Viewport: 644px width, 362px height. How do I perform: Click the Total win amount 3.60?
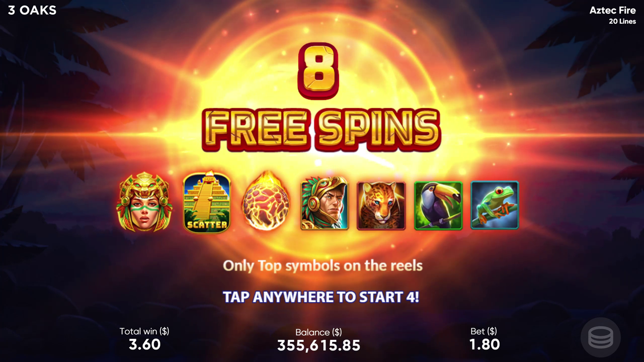click(144, 344)
